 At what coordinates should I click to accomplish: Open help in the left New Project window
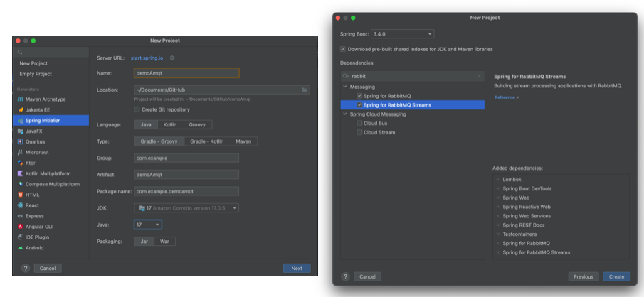26,269
